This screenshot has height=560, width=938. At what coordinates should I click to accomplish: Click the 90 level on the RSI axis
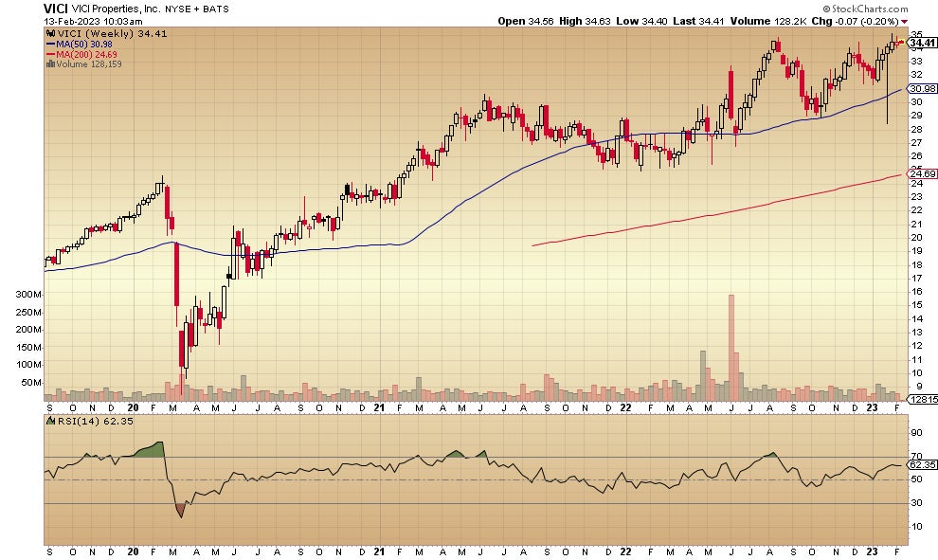pos(916,433)
